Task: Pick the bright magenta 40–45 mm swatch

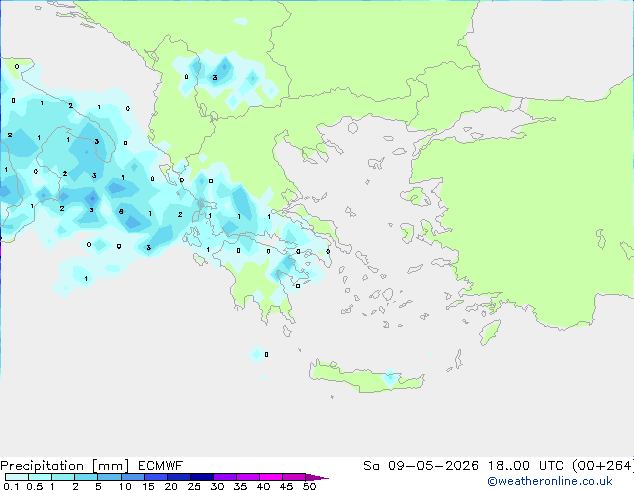Action: coord(271,477)
